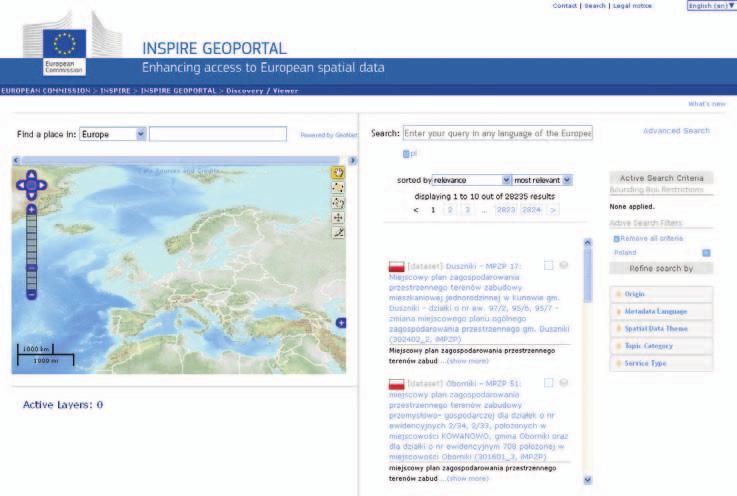
Task: Select the bounding box selection tool
Action: point(338,188)
